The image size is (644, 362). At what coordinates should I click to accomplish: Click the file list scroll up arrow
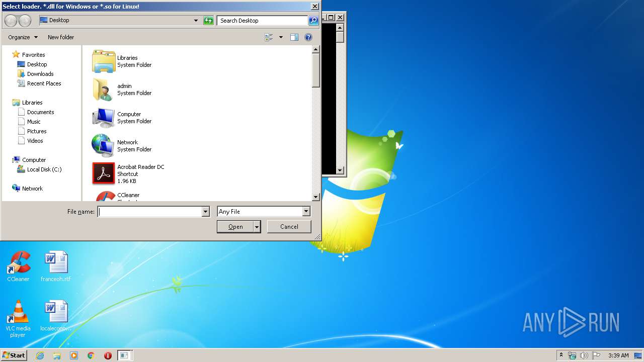pos(316,49)
